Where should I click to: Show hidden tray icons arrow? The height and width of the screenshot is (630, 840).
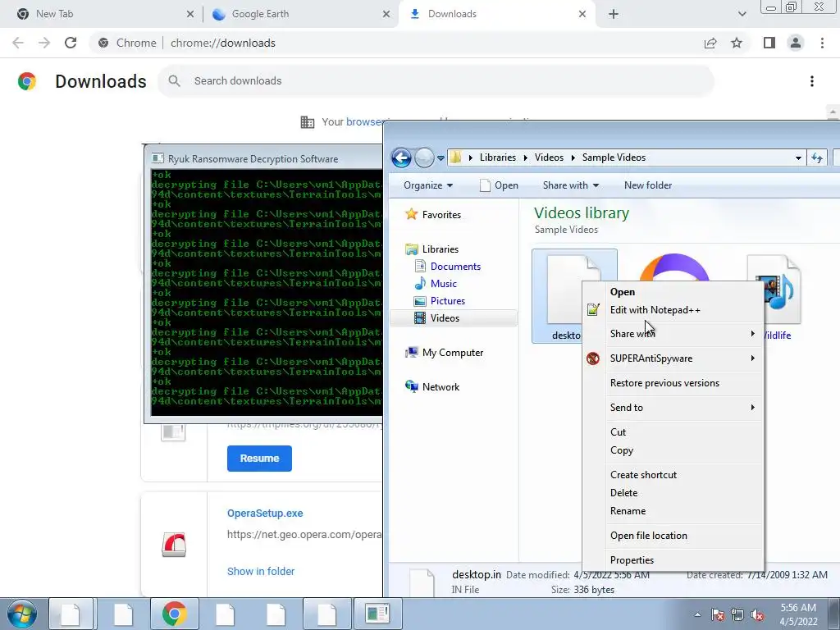(697, 615)
